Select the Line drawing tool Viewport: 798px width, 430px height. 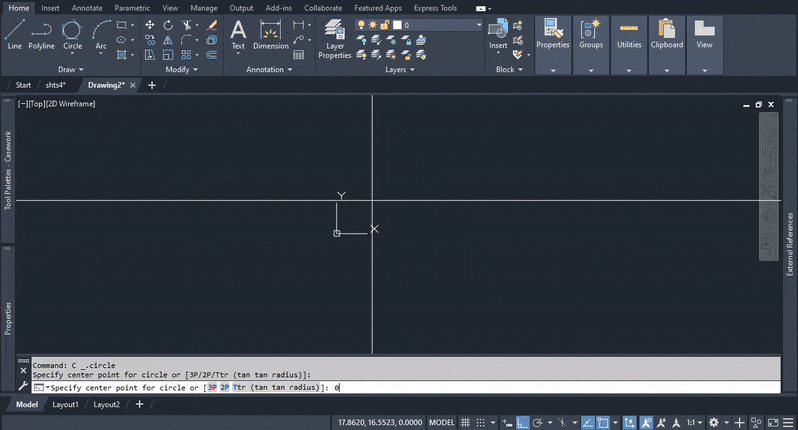14,34
